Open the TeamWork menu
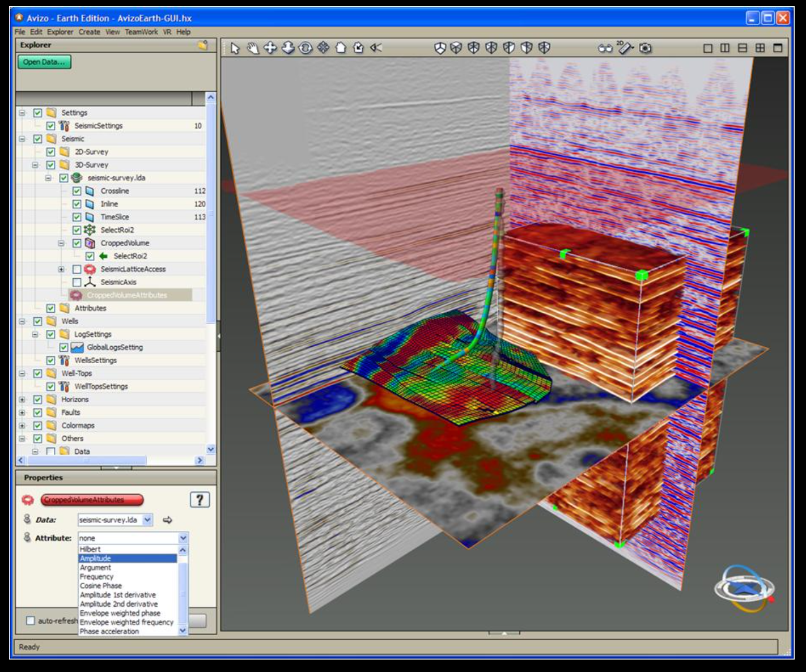 pos(141,32)
